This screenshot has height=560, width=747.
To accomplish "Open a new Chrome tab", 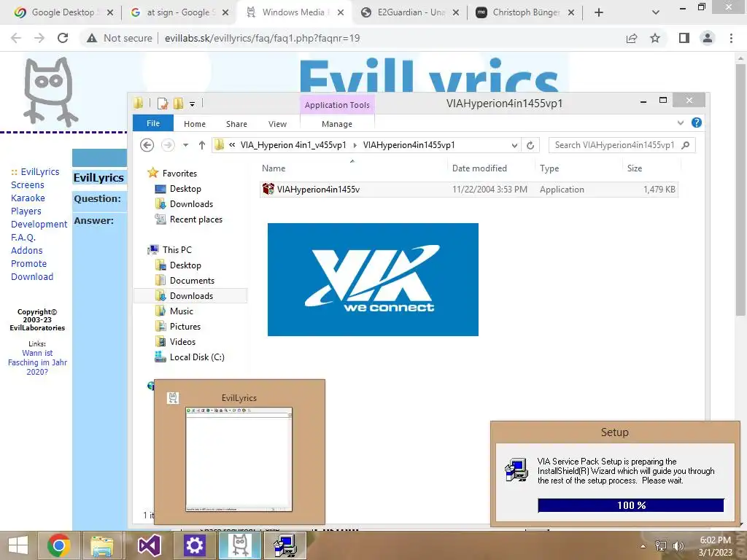I will [599, 12].
